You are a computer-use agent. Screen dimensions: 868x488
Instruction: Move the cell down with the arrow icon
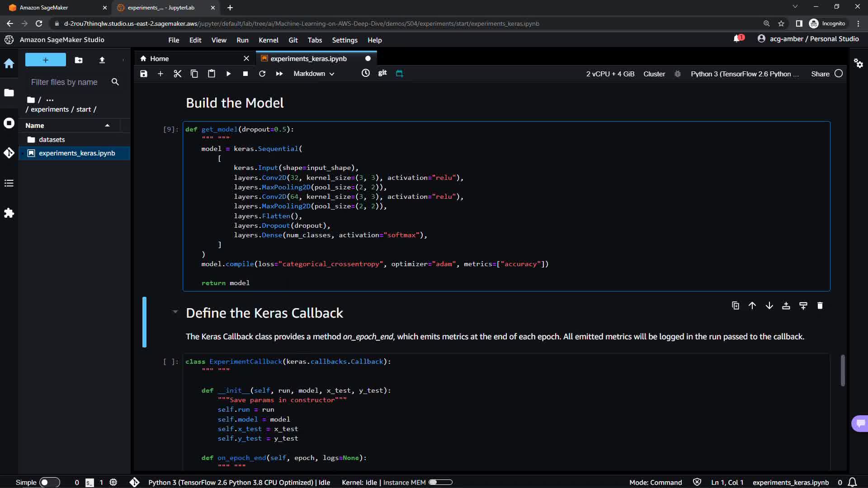[769, 306]
